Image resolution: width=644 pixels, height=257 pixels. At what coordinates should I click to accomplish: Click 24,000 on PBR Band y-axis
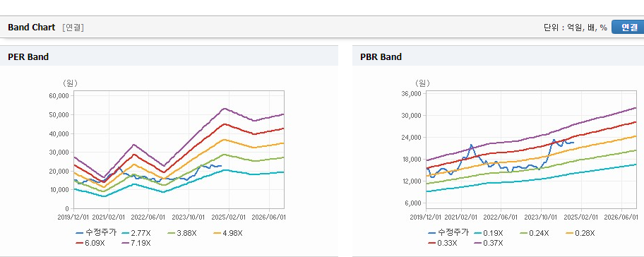pyautogui.click(x=411, y=137)
